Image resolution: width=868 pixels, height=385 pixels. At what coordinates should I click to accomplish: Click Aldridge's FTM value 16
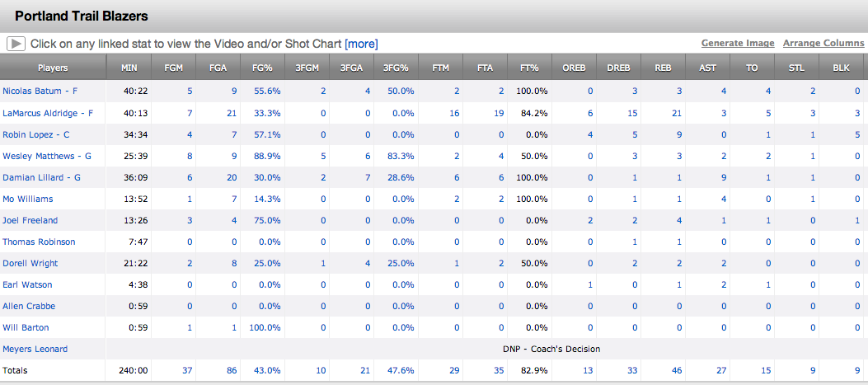click(454, 113)
